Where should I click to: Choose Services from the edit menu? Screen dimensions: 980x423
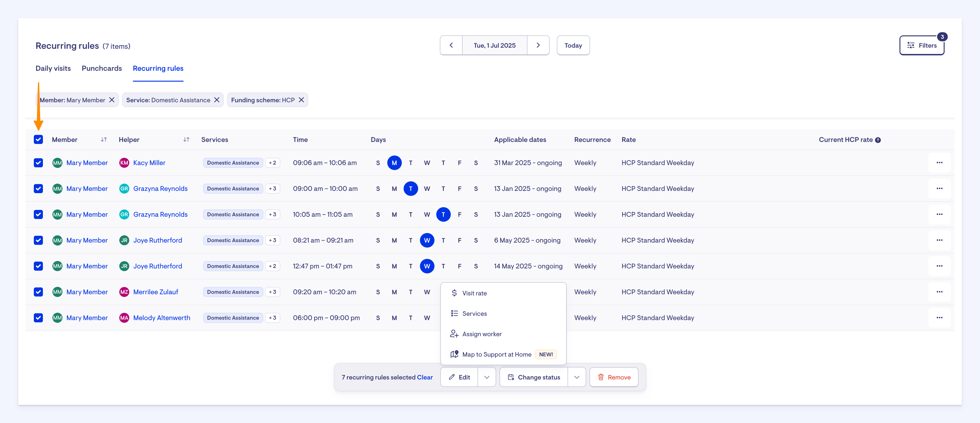[503, 314]
